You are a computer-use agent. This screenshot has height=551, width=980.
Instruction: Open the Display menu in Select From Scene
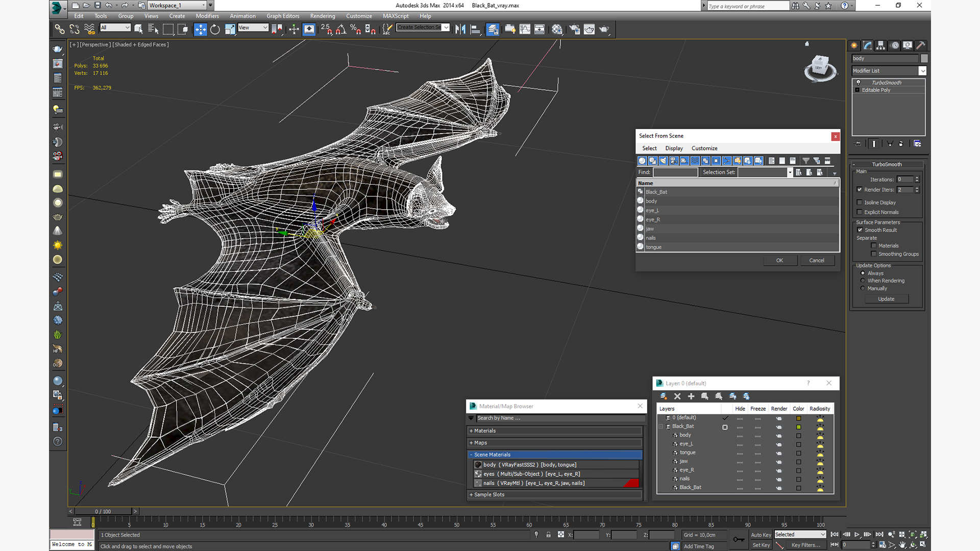pos(674,148)
